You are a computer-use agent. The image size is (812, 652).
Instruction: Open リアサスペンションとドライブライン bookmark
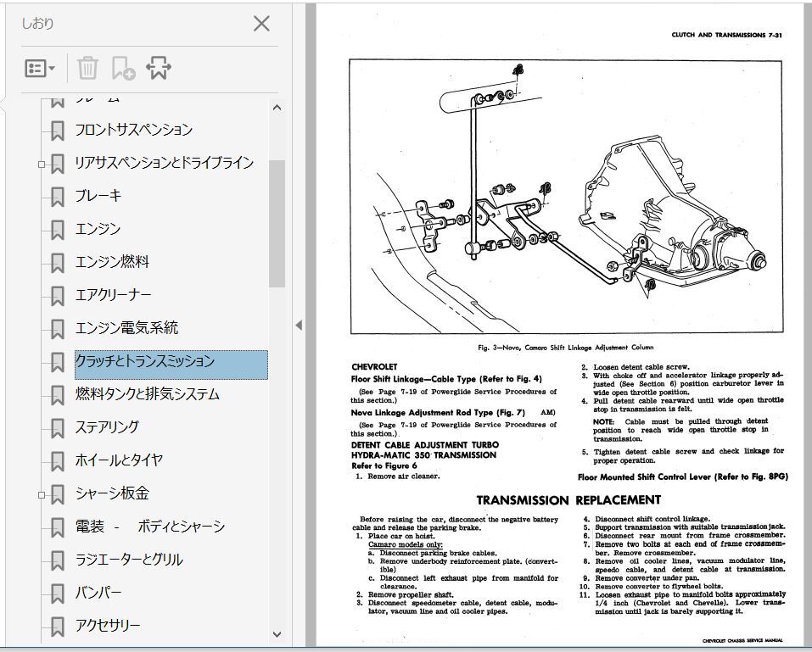click(x=164, y=163)
